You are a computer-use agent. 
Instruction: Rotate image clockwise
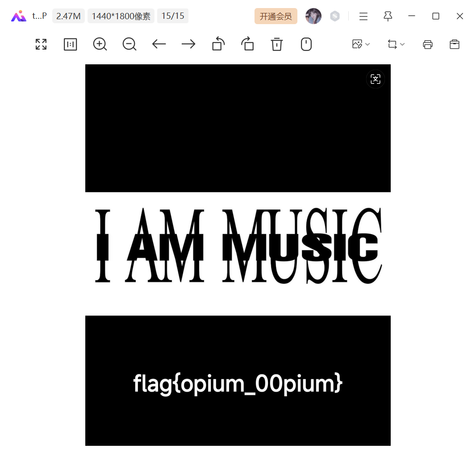[x=247, y=44]
